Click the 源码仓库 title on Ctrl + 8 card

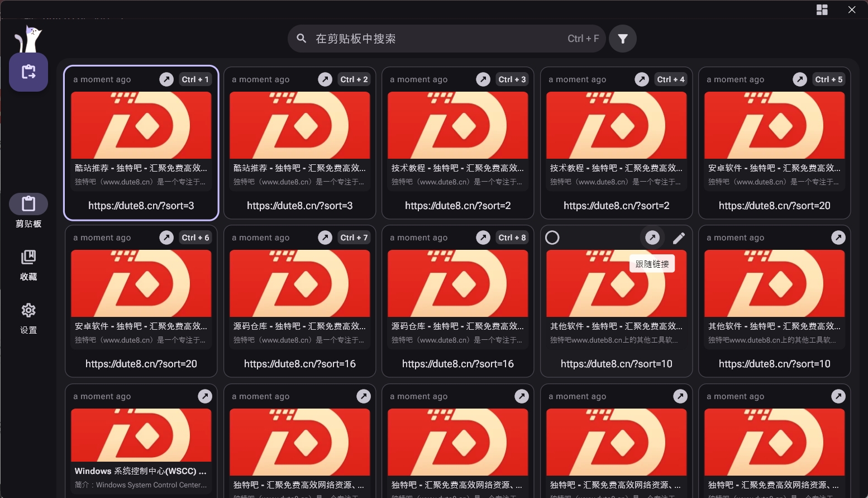click(457, 326)
